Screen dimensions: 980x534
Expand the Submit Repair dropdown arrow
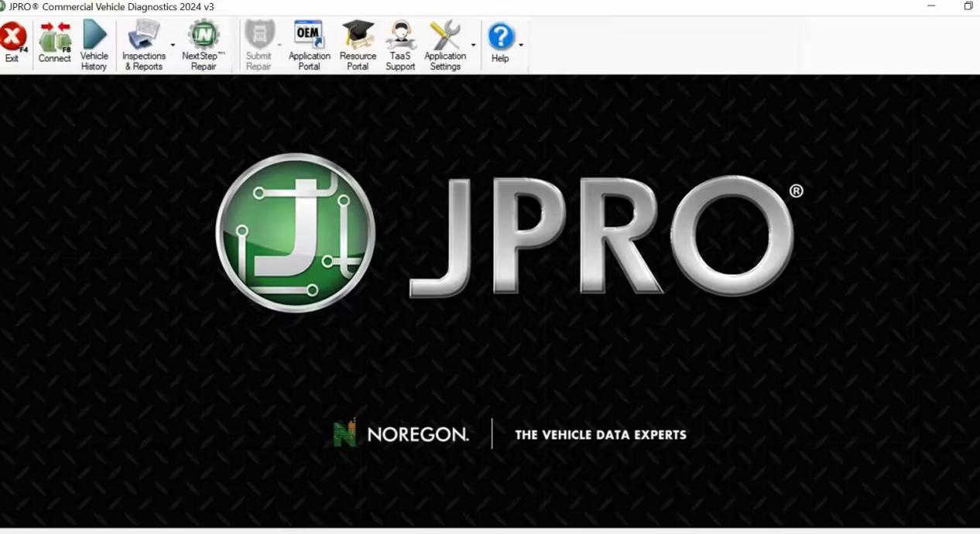tap(279, 45)
